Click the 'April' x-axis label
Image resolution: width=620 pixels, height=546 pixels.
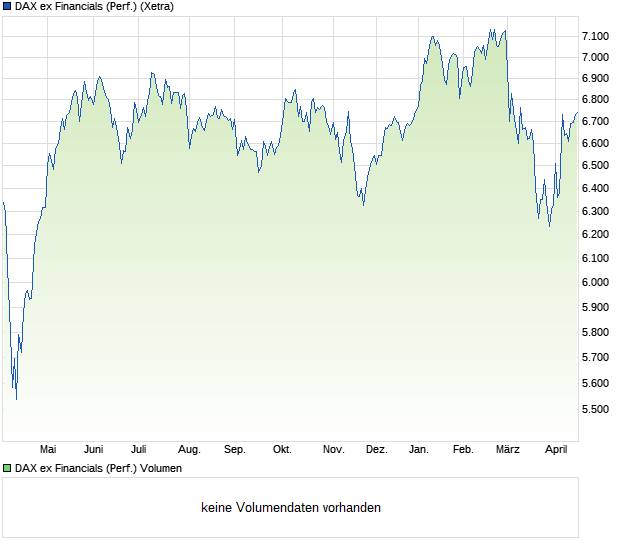[556, 450]
